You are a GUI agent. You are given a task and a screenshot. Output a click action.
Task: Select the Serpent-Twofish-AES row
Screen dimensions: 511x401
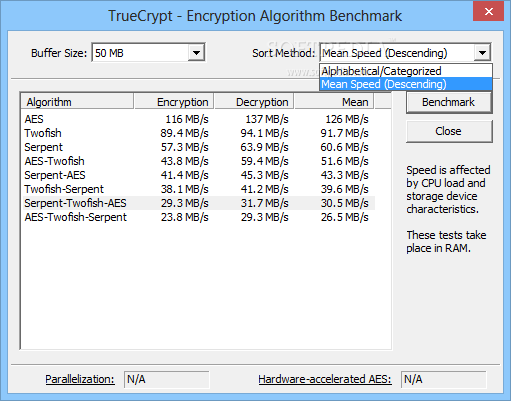pos(198,203)
